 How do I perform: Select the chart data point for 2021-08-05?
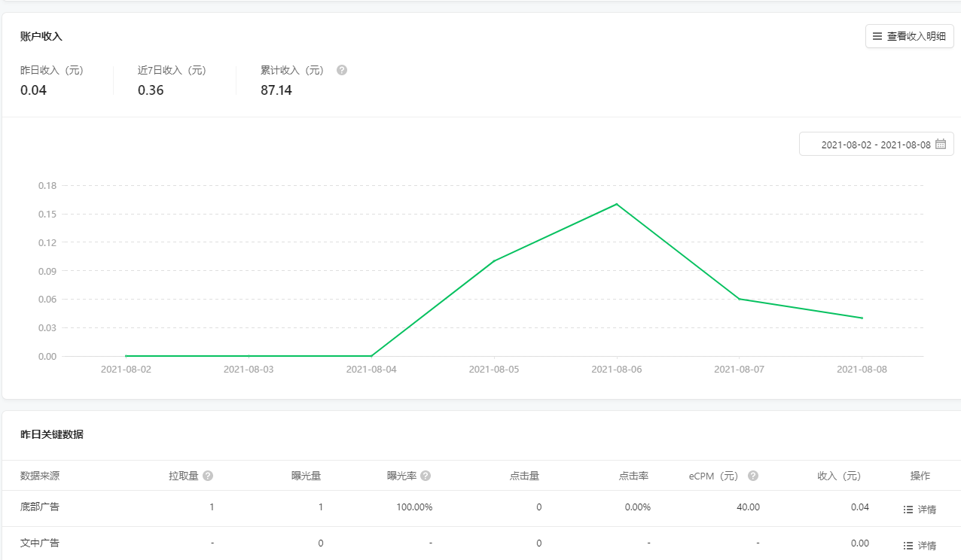coord(494,261)
